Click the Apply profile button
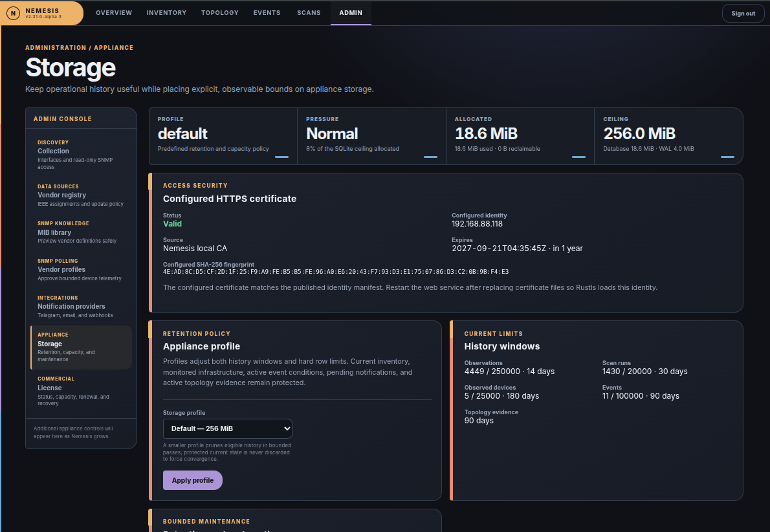This screenshot has height=532, width=770. [193, 480]
